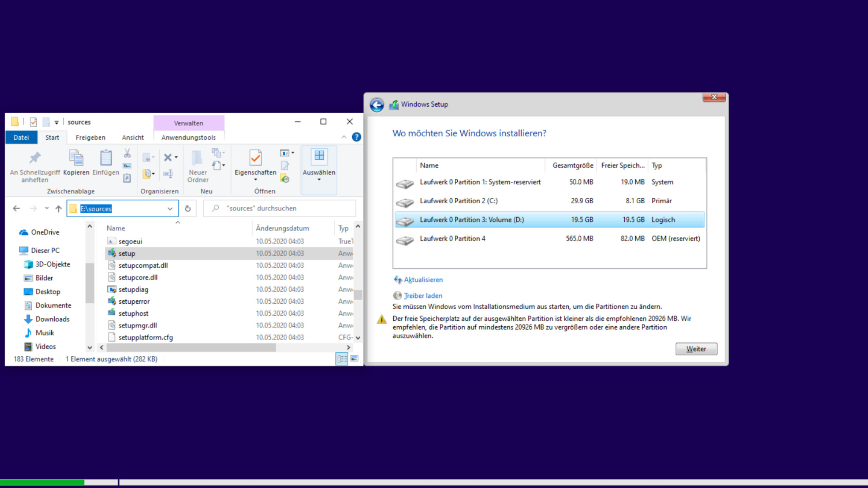Click the up-one-level arrow in Explorer
Image resolution: width=868 pixels, height=488 pixels.
click(58, 208)
